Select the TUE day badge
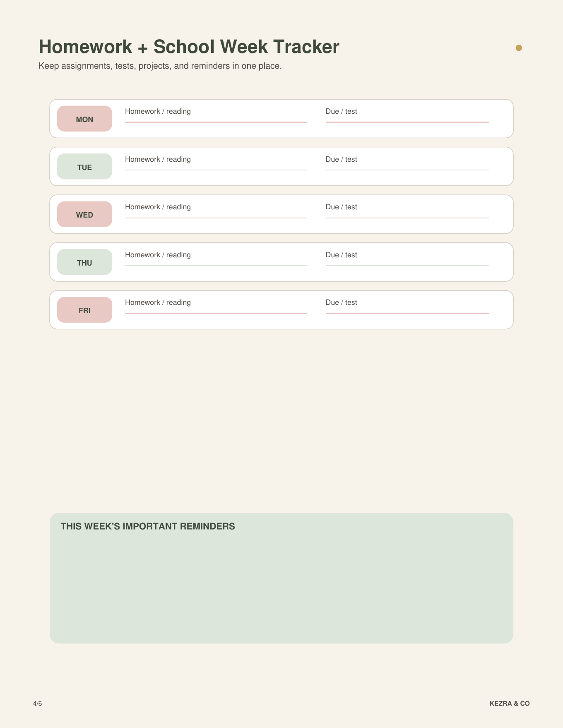The width and height of the screenshot is (563, 728). [x=84, y=166]
